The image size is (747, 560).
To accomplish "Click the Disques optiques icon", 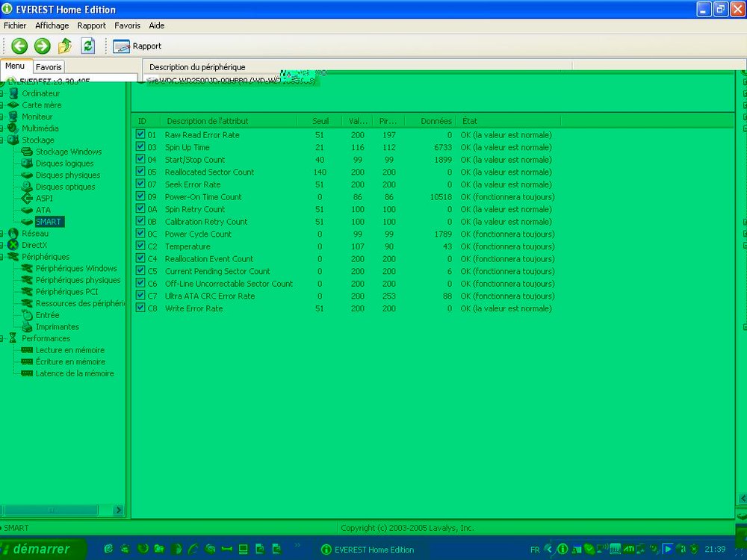I will (27, 187).
